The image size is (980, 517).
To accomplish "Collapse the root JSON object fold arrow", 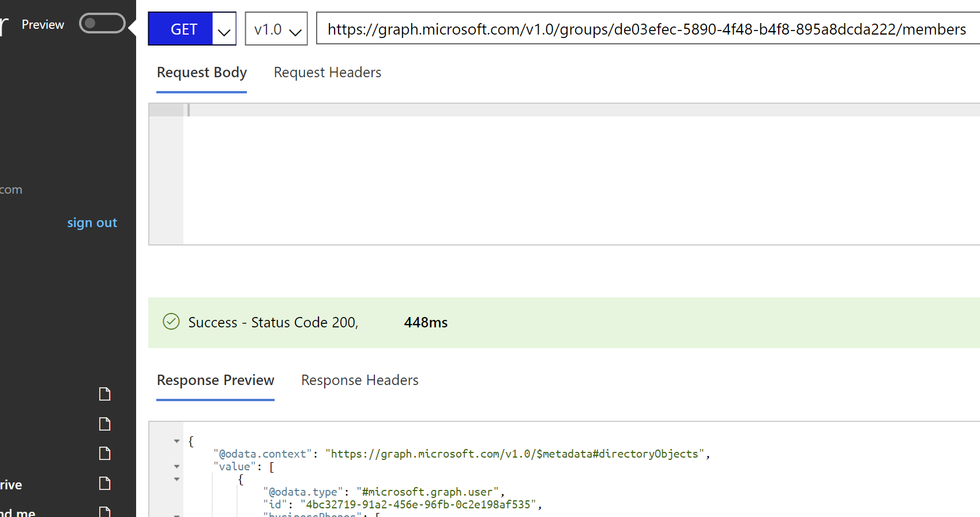I will pos(177,441).
